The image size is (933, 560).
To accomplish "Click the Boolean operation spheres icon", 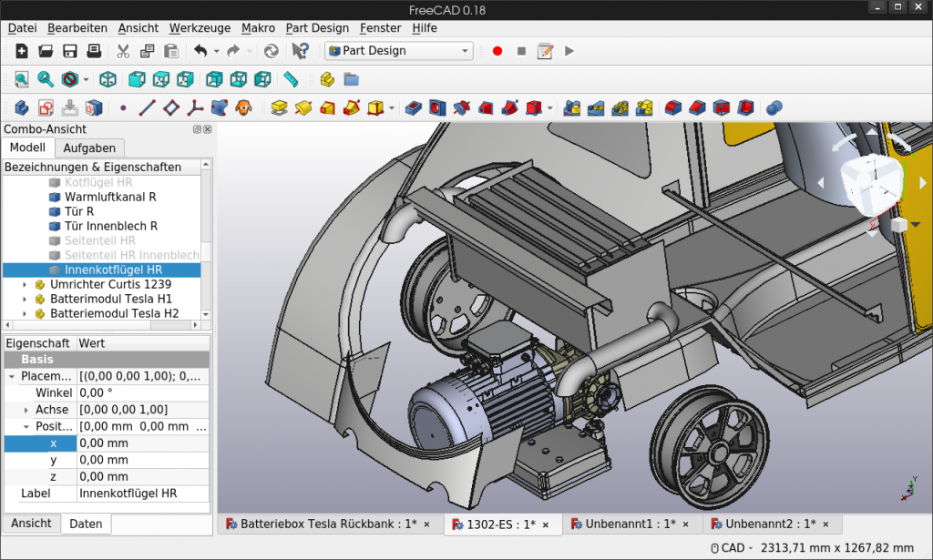I will click(774, 107).
